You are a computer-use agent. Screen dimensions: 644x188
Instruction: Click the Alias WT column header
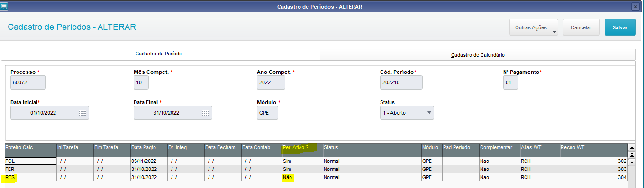(540, 150)
